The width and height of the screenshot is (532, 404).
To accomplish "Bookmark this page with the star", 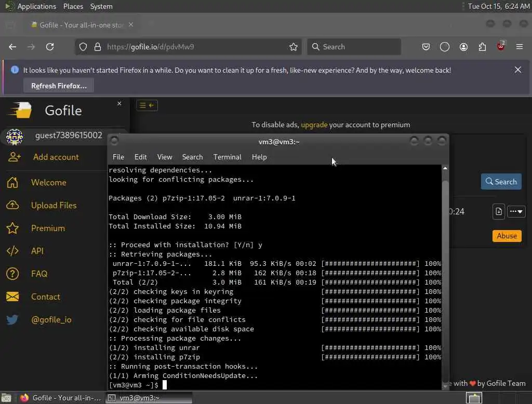I will (x=294, y=47).
